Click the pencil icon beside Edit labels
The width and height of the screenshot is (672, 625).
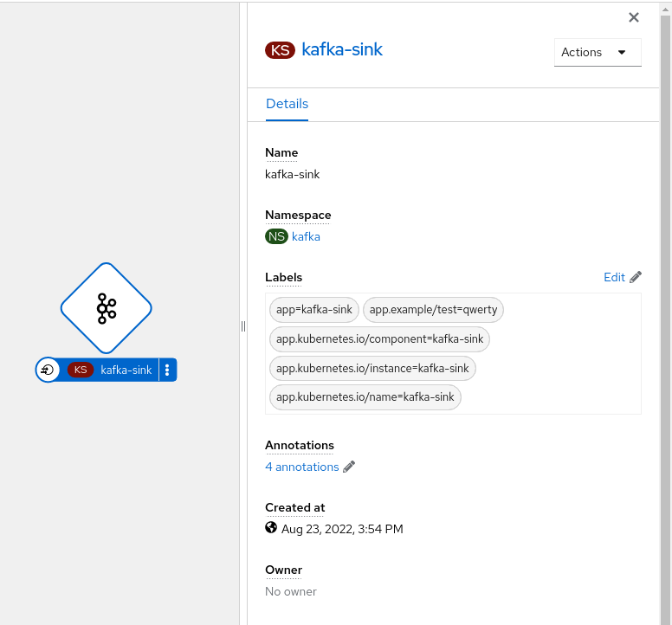coord(636,277)
